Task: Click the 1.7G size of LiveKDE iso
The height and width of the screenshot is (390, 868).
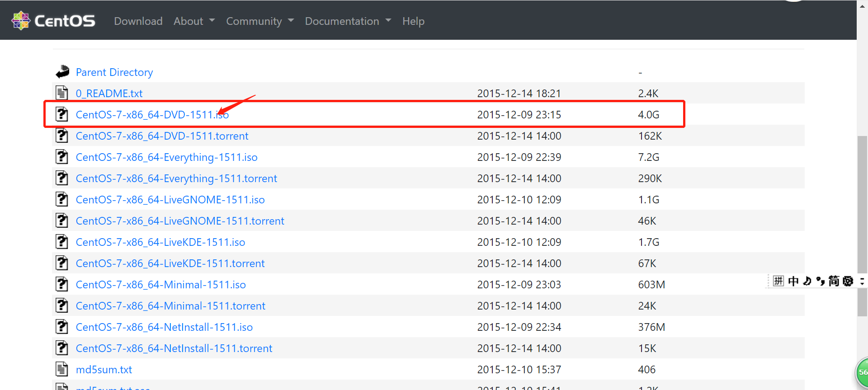Action: coord(649,242)
